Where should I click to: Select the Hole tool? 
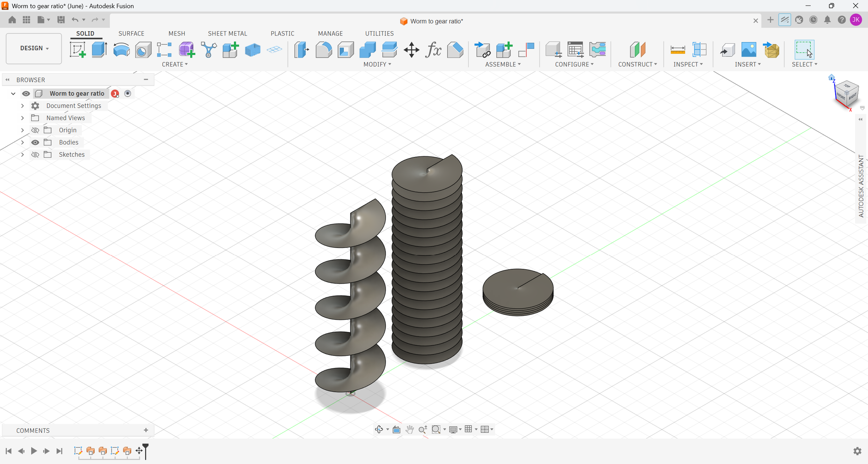pyautogui.click(x=143, y=50)
